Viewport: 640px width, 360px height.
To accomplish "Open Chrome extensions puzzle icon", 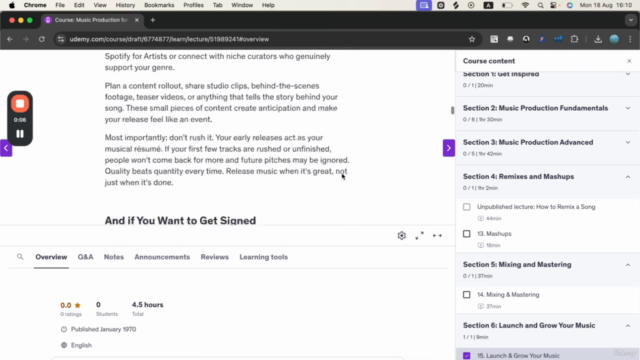I will (x=574, y=39).
